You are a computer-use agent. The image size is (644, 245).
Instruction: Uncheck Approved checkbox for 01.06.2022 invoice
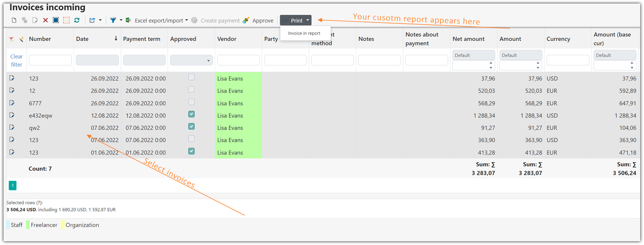(x=191, y=151)
